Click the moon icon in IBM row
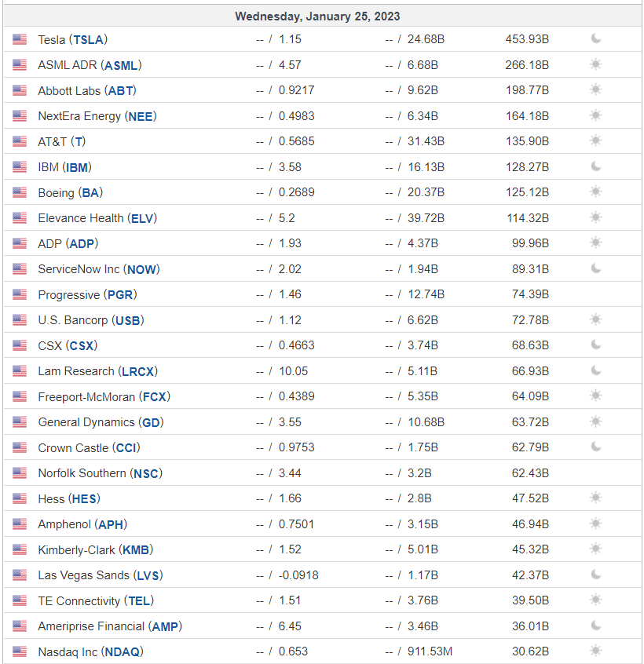Image resolution: width=644 pixels, height=664 pixels. pos(595,166)
